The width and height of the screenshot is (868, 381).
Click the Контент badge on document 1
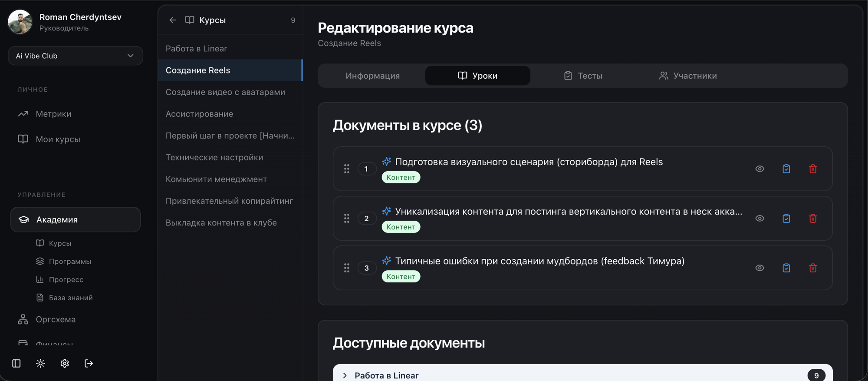tap(401, 177)
